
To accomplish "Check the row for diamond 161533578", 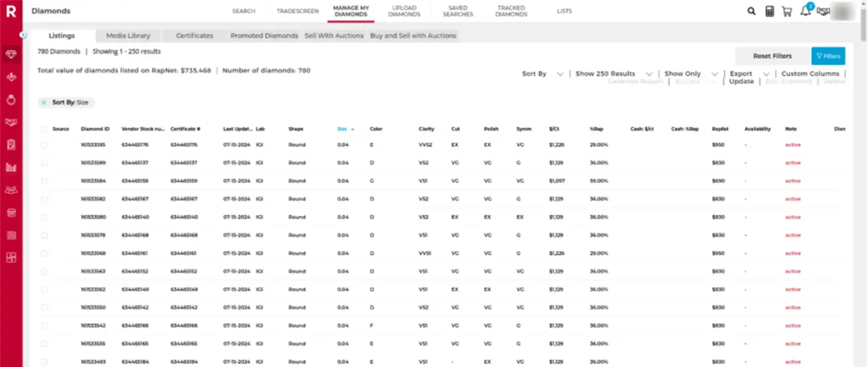I will coord(44,235).
